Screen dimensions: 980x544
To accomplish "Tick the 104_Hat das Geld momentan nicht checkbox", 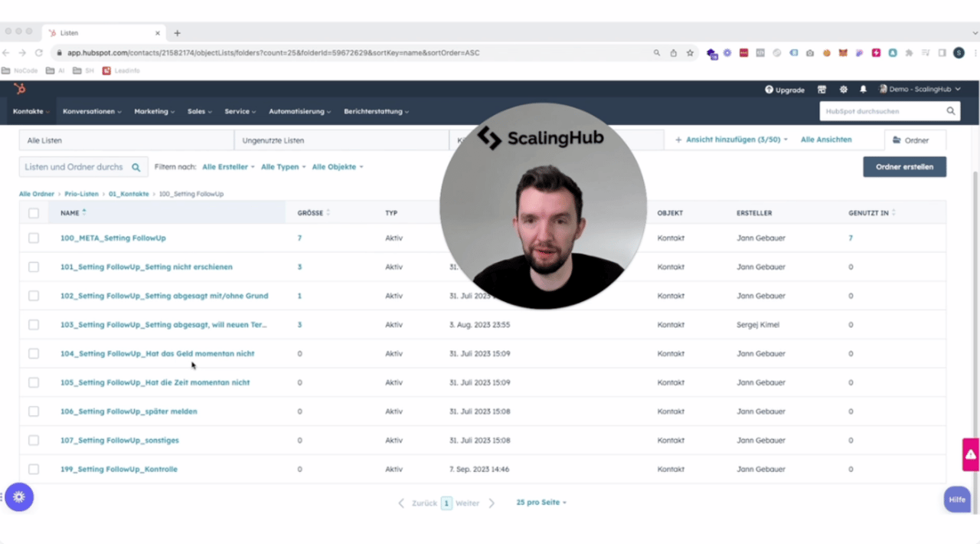I will tap(34, 354).
